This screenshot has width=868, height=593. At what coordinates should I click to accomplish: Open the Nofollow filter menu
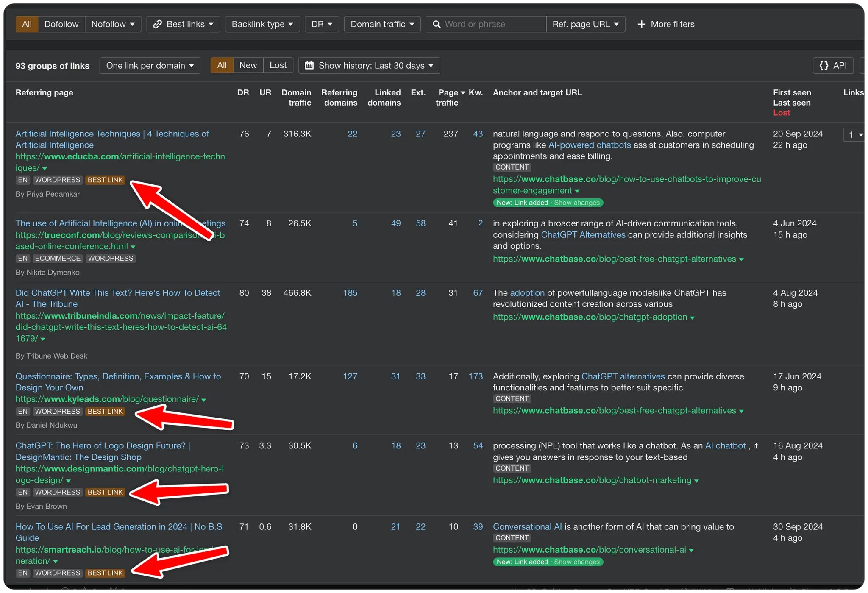pyautogui.click(x=112, y=24)
